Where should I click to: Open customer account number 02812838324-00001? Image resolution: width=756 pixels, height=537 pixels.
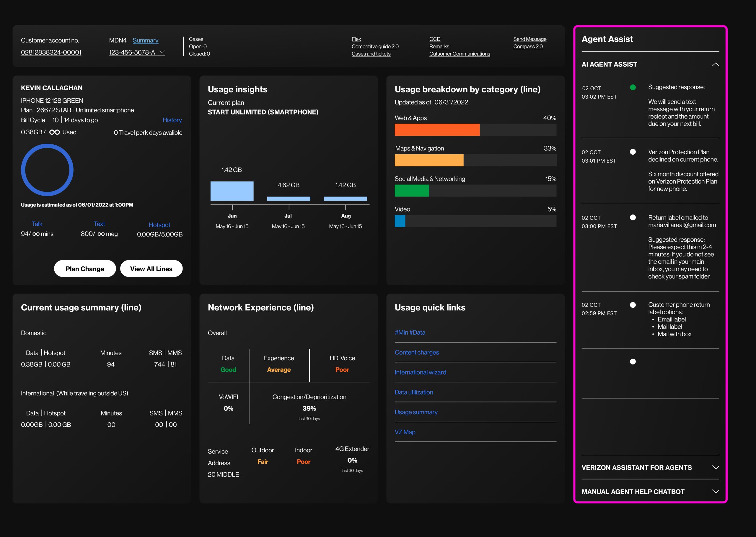[x=51, y=52]
